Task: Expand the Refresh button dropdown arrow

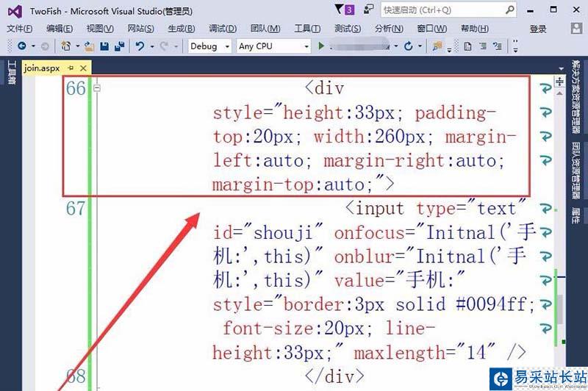Action: 420,46
